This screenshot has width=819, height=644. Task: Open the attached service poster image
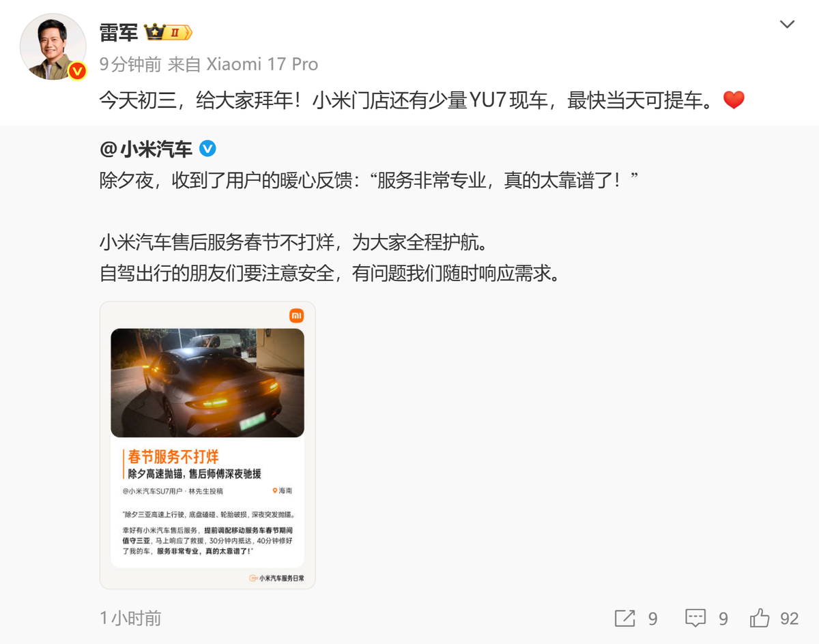point(207,445)
